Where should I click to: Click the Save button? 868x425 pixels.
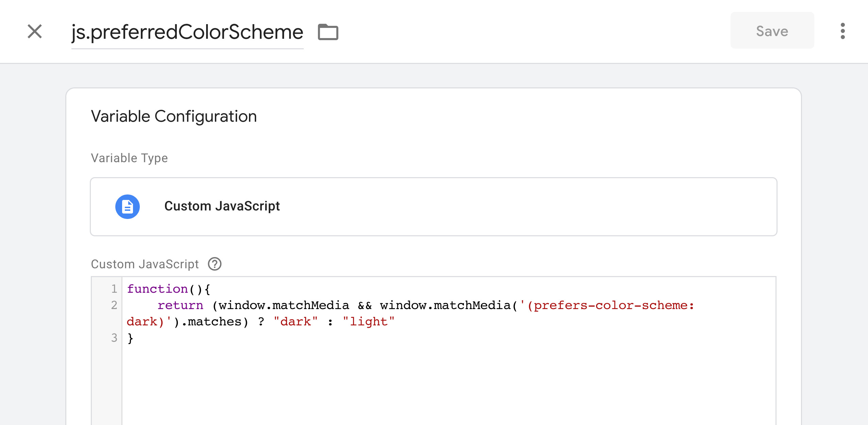772,31
